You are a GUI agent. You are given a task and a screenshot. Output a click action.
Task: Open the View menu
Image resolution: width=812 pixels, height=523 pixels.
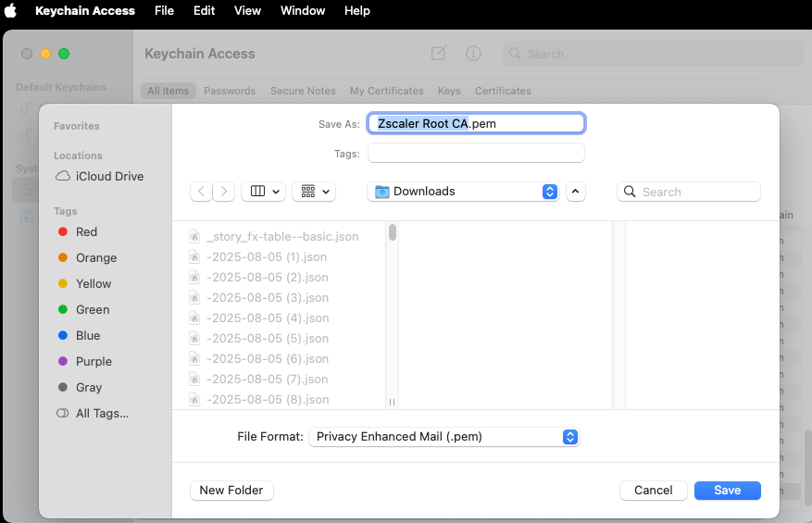coord(247,10)
